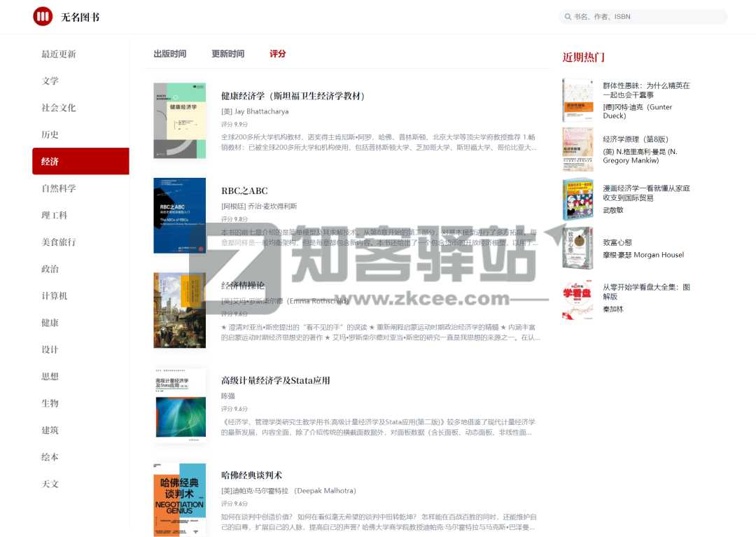Browse the 自然科学 section

pos(60,188)
